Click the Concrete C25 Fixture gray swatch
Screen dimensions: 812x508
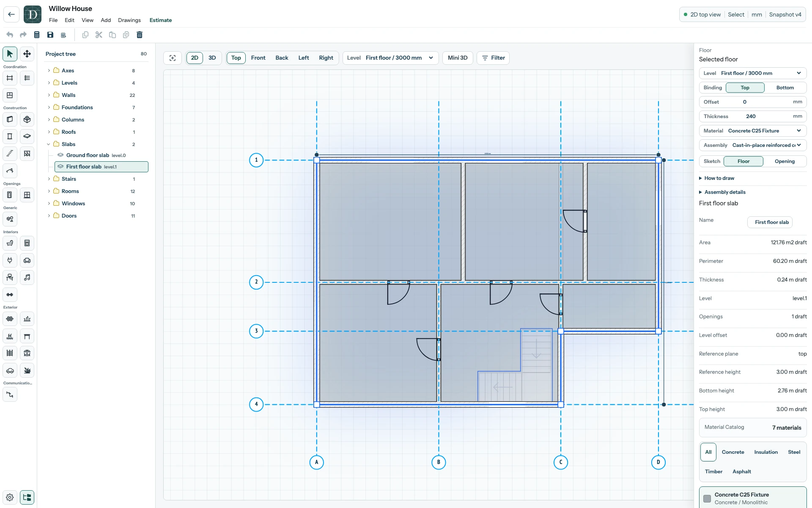click(x=707, y=499)
